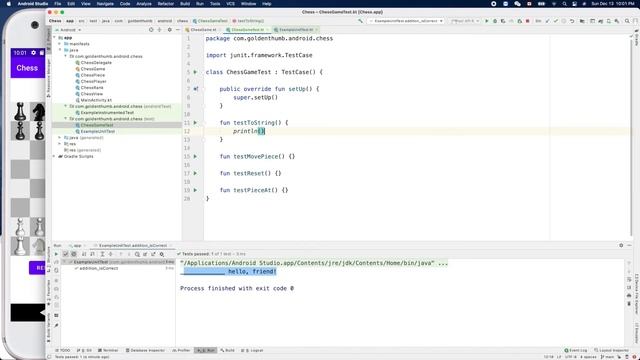Open Profiler tool window

tap(182, 350)
